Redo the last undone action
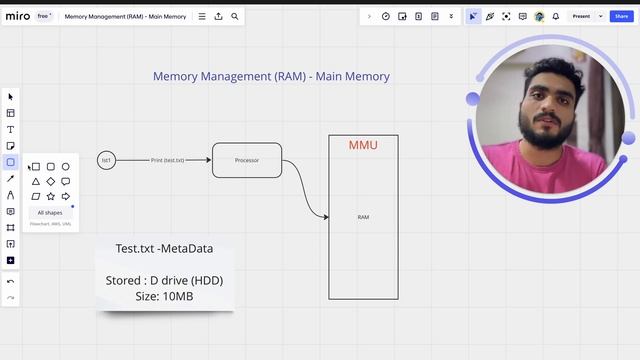Screen dimensions: 640x360 [x=11, y=298]
